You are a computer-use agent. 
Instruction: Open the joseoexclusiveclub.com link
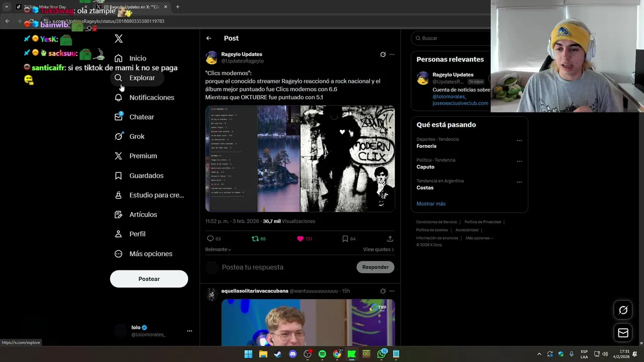pos(460,103)
